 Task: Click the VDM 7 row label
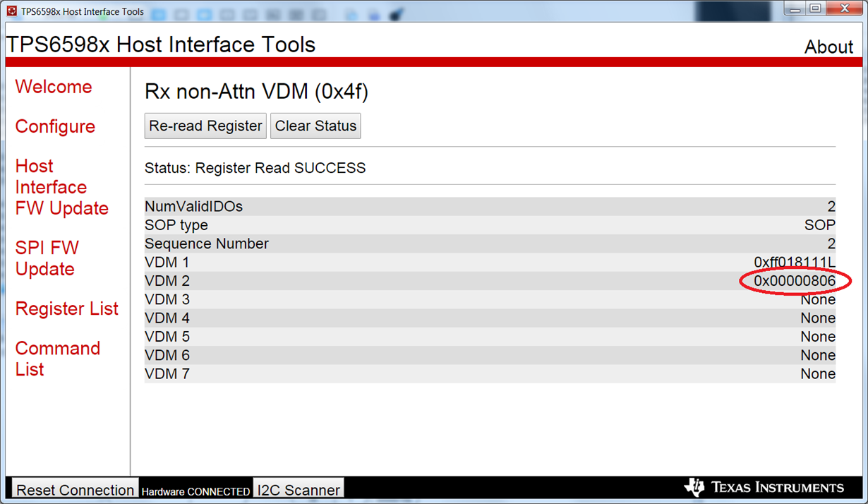click(167, 374)
